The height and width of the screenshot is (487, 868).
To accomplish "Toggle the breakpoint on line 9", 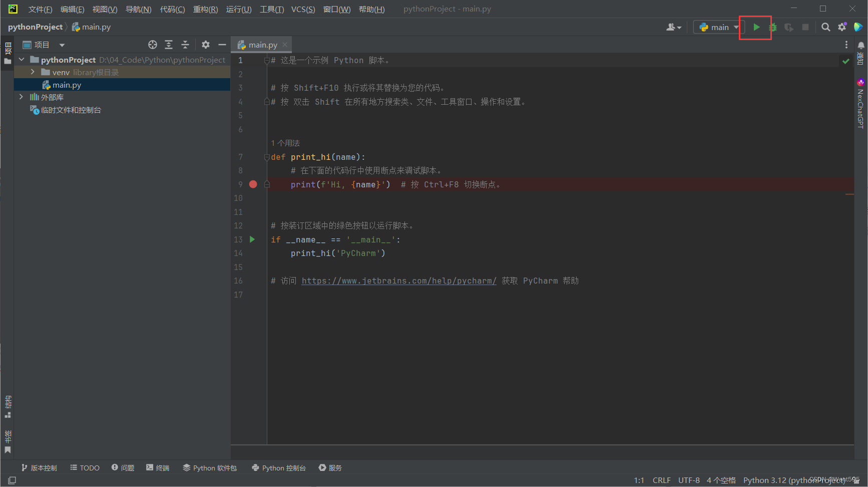I will pos(253,184).
